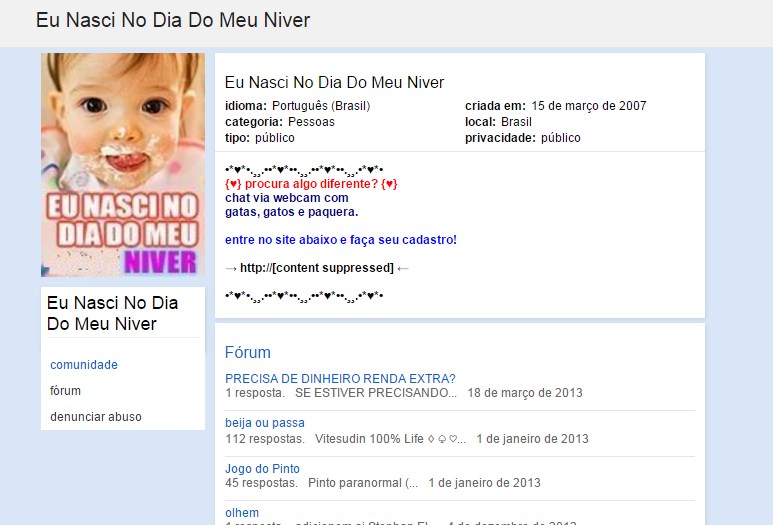Open topic PRECISA DE DINHEIRO RENDA EXTRA?
The height and width of the screenshot is (525, 773).
[x=340, y=379]
